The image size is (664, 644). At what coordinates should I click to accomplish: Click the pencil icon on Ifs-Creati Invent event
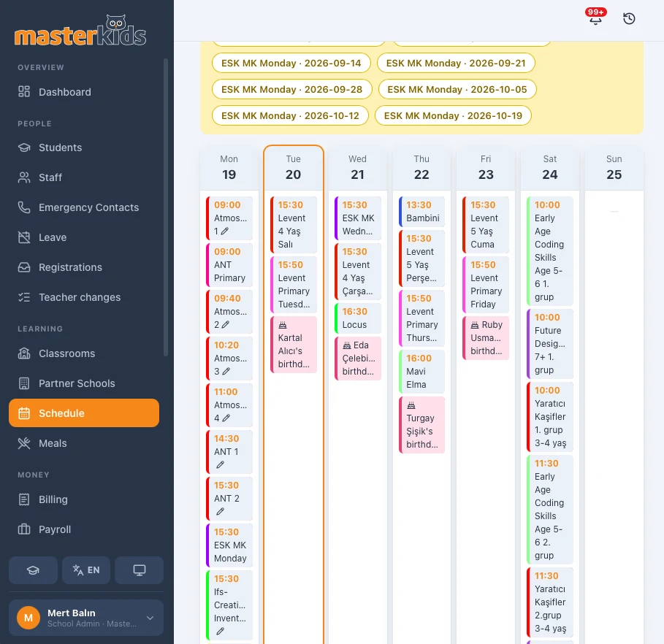220,632
